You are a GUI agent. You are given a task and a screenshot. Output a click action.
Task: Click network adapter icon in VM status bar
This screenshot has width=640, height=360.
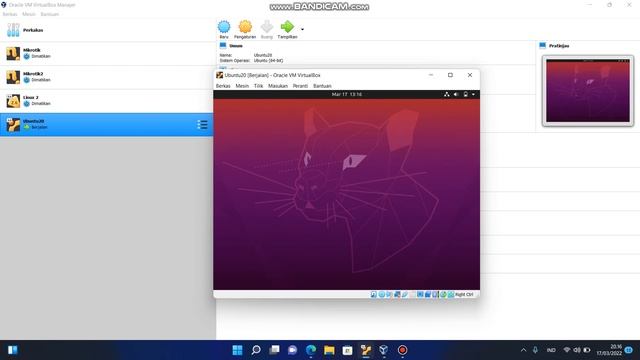click(x=397, y=294)
